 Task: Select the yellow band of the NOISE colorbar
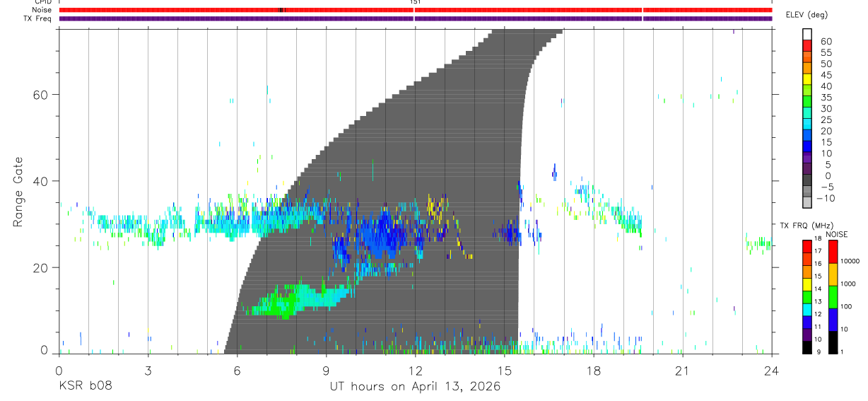coord(833,274)
